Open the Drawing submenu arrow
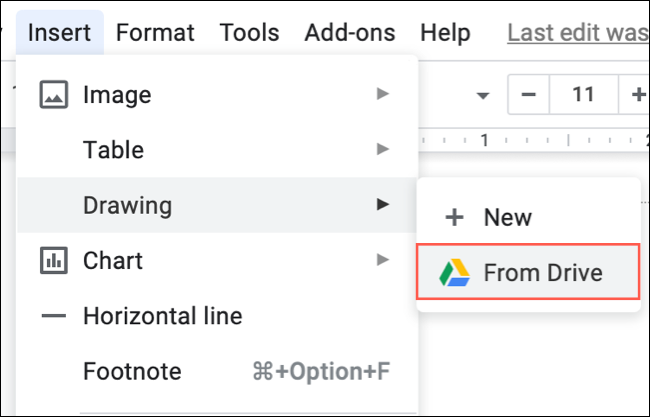The width and height of the screenshot is (650, 417). 382,205
